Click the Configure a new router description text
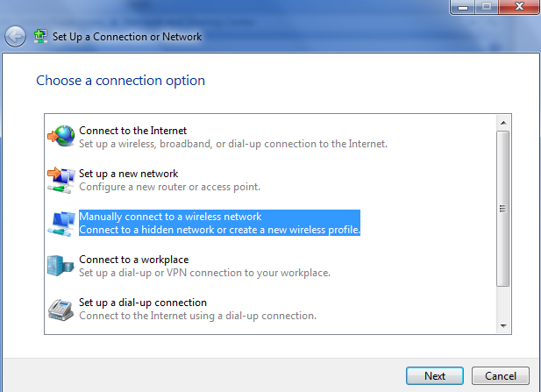Image resolution: width=541 pixels, height=392 pixels. 169,187
